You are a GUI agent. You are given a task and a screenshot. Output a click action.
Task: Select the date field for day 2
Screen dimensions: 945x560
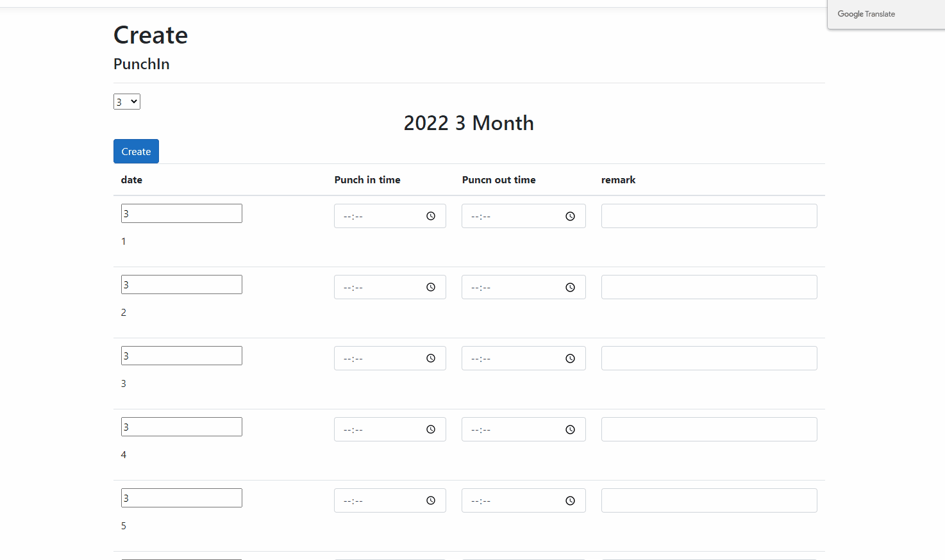point(181,284)
